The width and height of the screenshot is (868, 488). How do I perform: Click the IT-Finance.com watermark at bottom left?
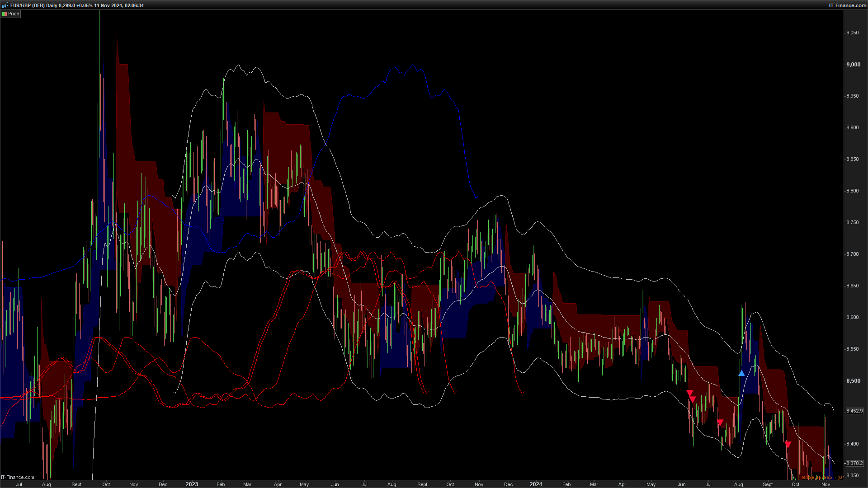[x=18, y=477]
